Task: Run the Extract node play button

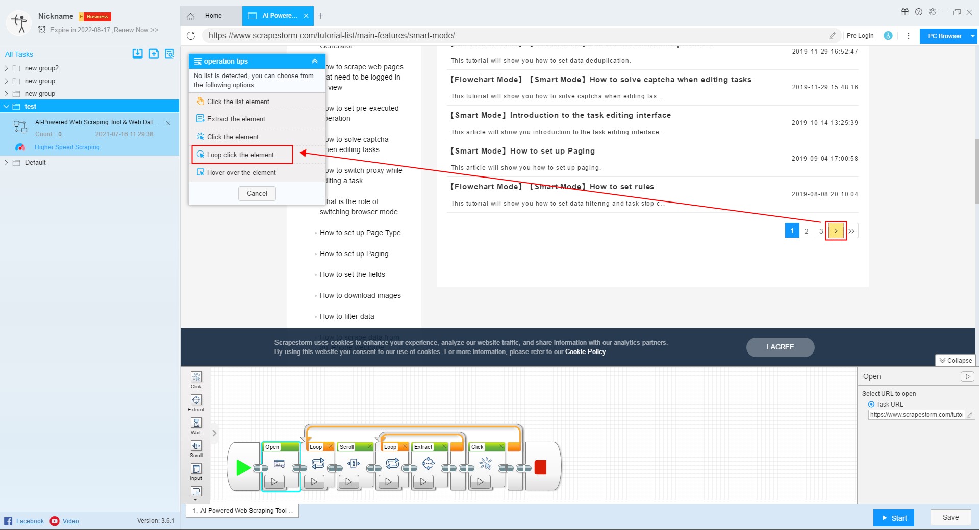Action: point(423,482)
